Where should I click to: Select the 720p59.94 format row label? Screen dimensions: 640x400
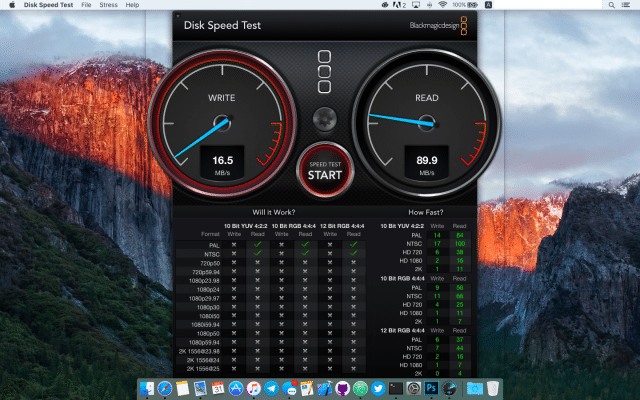(206, 272)
